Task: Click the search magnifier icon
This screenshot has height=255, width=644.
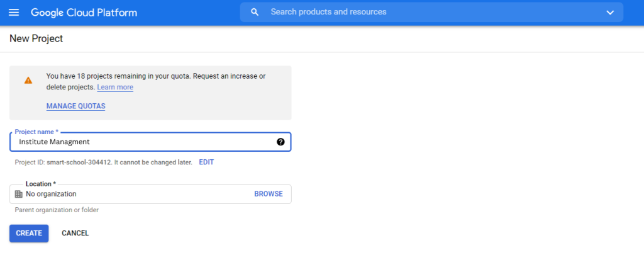Action: point(255,12)
